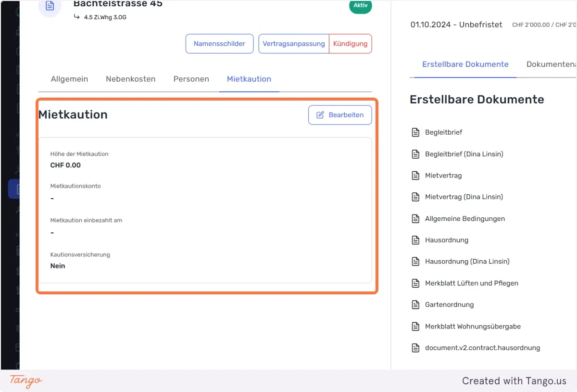Click the 01.10.2024 - Unbefristet contract period
Screen dimensions: 577x392
(456, 25)
